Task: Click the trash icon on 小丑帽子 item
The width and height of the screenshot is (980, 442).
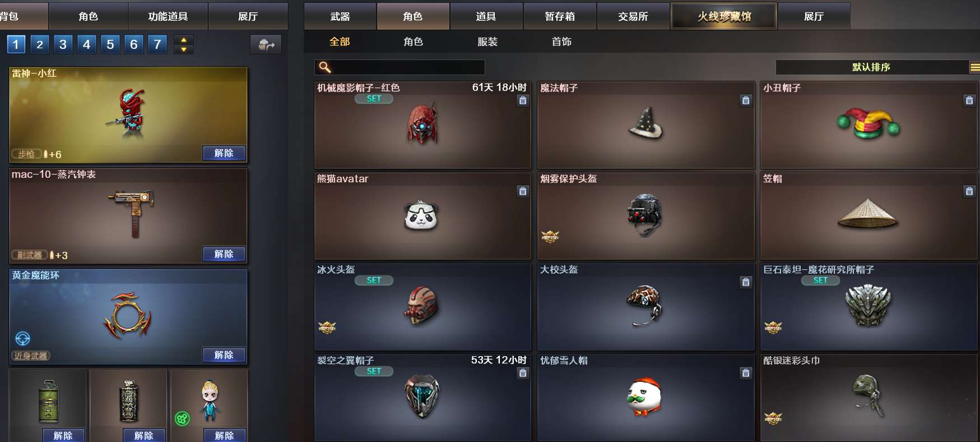Action: (x=969, y=100)
